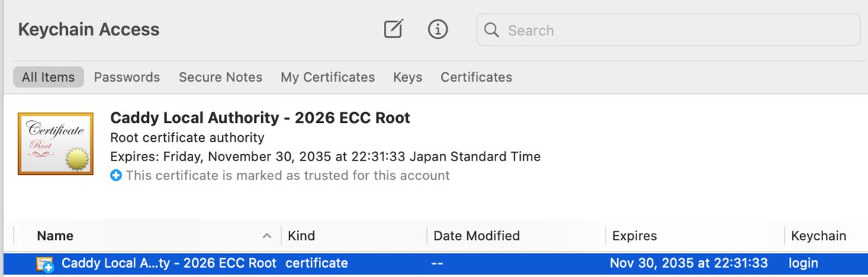868x277 pixels.
Task: Select the All Items tab
Action: tap(48, 77)
